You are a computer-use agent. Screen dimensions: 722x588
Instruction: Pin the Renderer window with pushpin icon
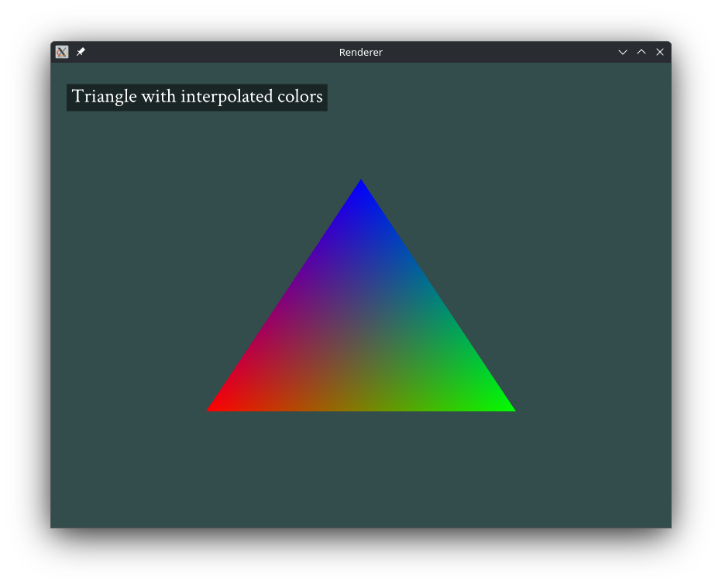[x=81, y=52]
